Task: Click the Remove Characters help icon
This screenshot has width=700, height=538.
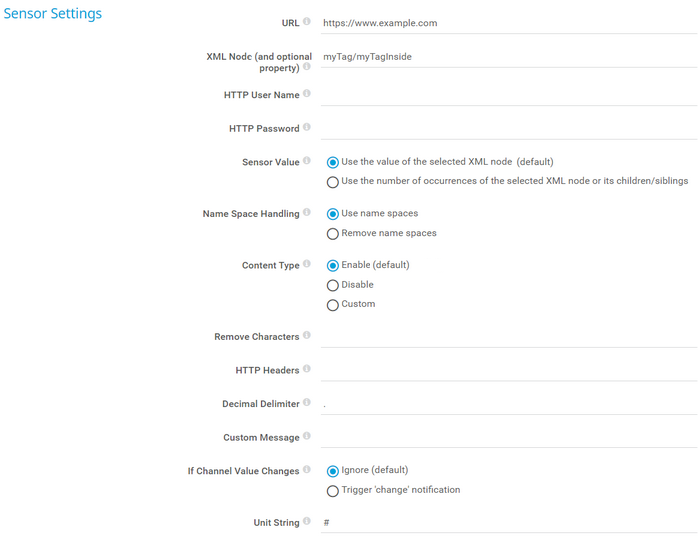Action: 307,336
